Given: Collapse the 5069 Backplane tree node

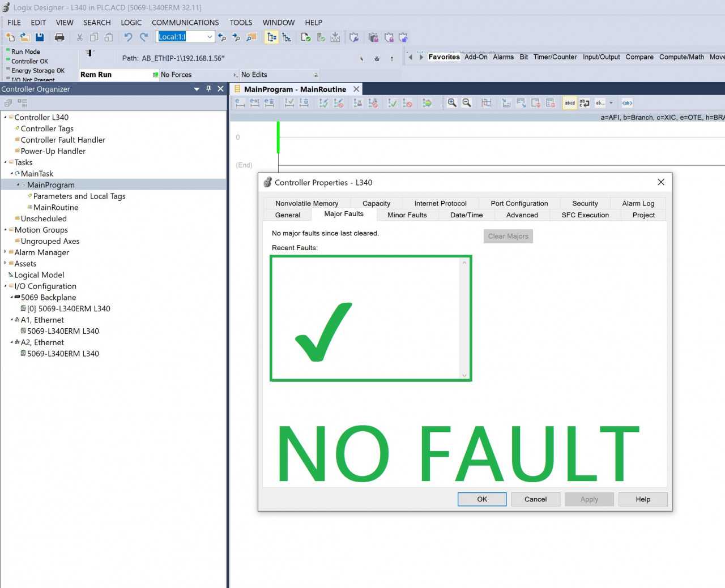Looking at the screenshot, I should [x=11, y=297].
